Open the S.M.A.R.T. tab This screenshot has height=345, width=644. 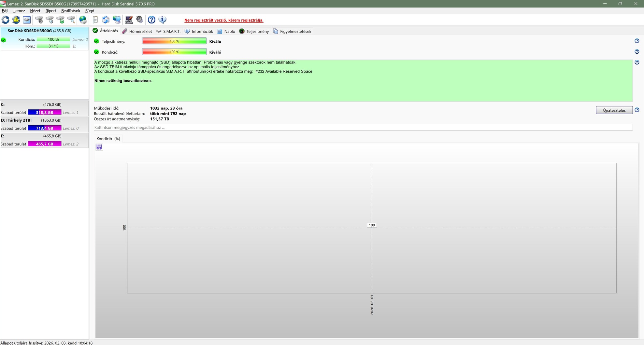tap(168, 31)
